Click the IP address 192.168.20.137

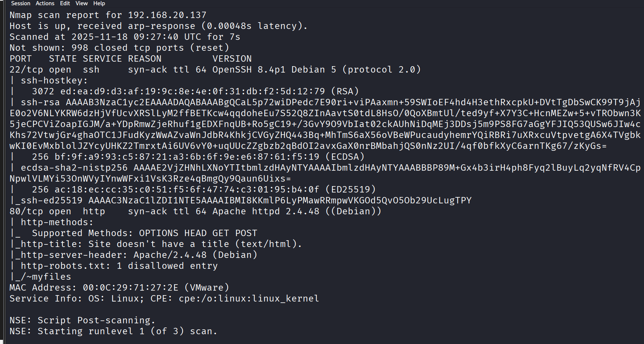click(x=167, y=15)
